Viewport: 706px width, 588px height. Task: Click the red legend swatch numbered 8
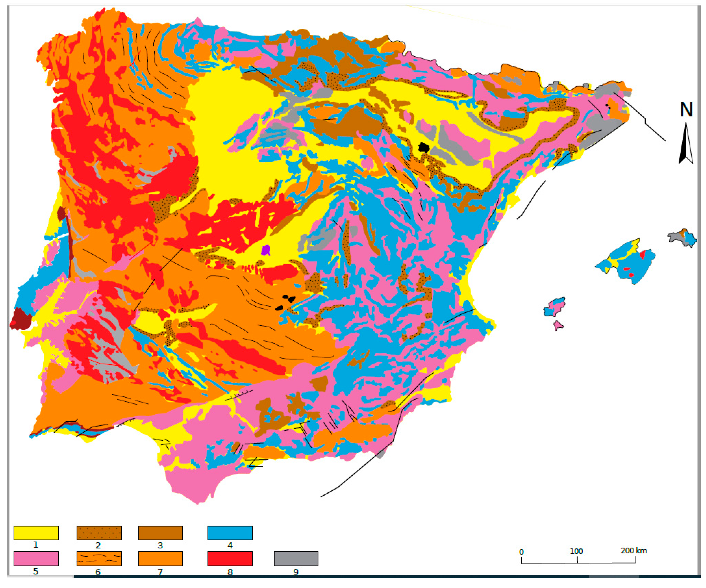coord(230,559)
